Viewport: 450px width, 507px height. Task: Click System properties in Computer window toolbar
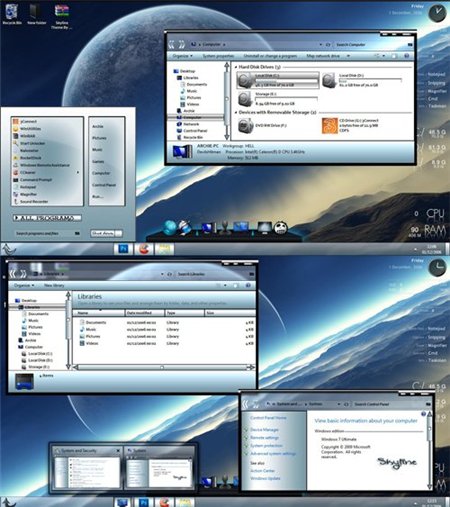click(218, 56)
